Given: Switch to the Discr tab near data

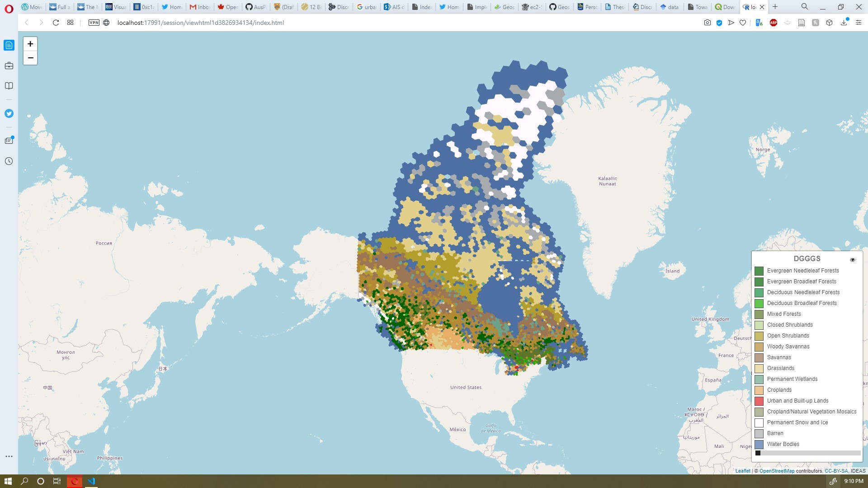Looking at the screenshot, I should coord(642,7).
